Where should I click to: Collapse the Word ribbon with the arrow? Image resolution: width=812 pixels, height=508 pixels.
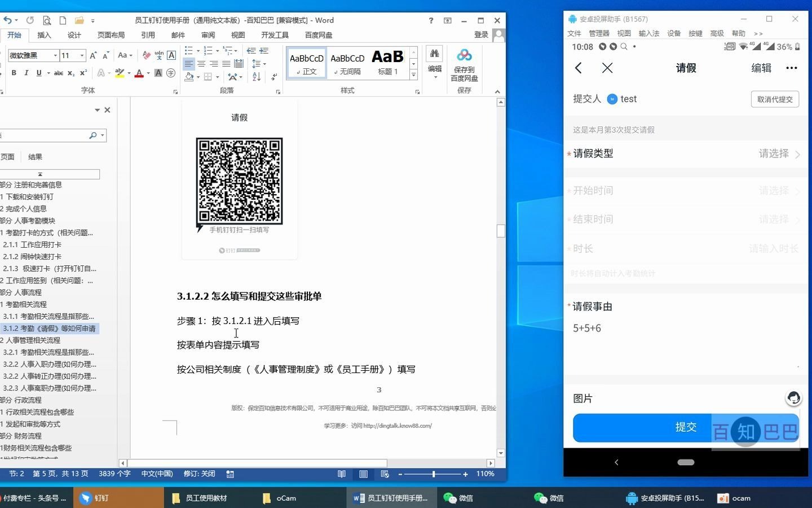497,91
